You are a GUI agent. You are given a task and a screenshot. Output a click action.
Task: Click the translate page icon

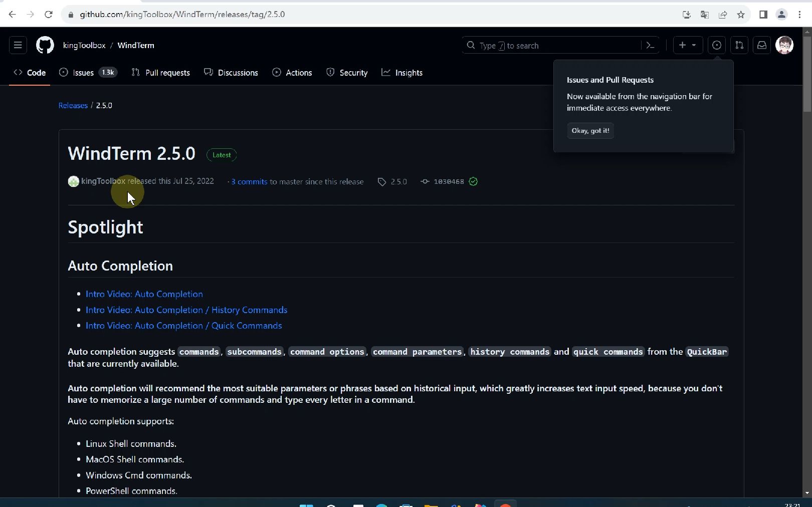click(705, 15)
